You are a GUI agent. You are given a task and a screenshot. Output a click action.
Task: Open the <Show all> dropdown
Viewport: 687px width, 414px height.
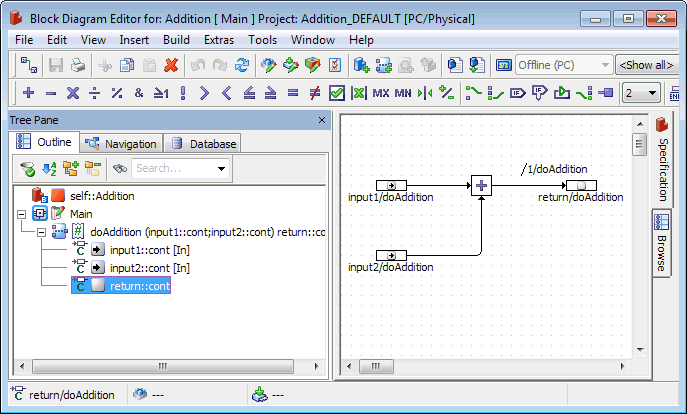[646, 65]
